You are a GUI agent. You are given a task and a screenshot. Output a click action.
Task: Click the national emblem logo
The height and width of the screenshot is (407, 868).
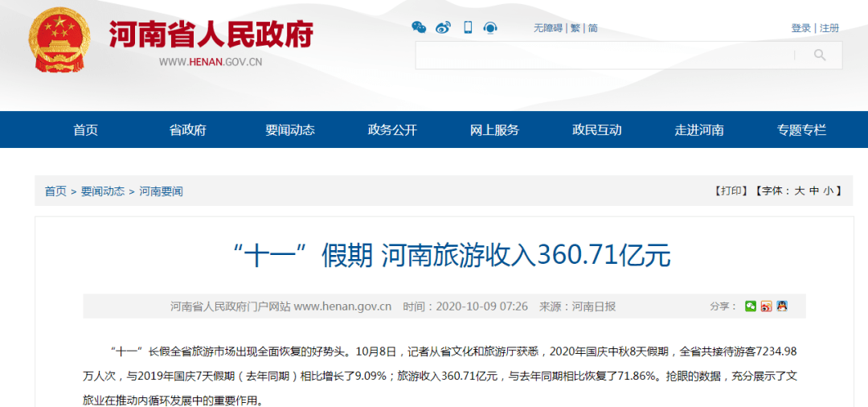(59, 40)
